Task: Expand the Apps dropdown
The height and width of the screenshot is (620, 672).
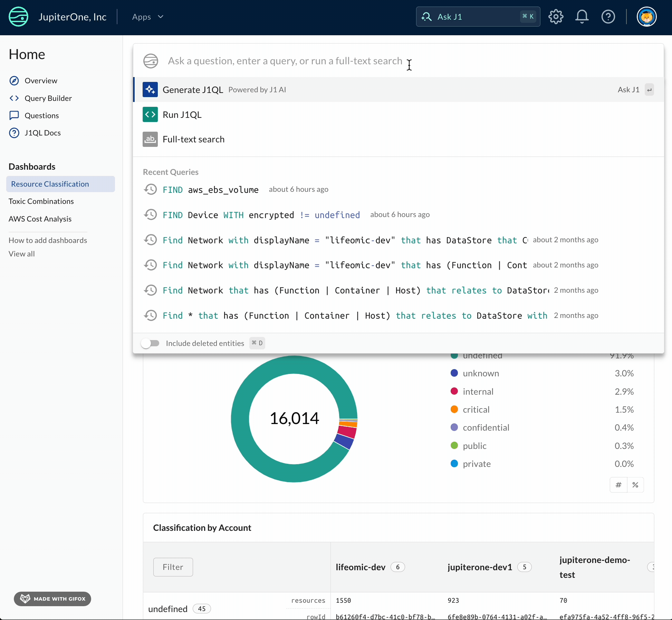Action: pyautogui.click(x=148, y=17)
